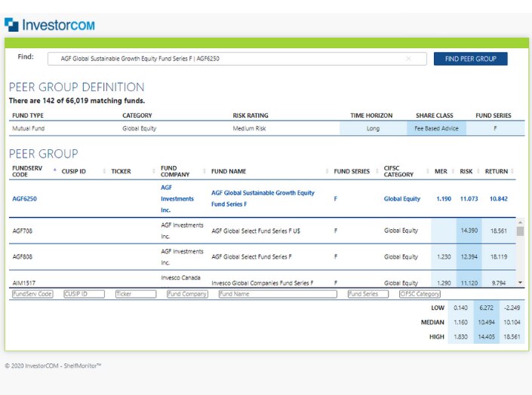Open AGF Global Sustainable Growth Equity link
This screenshot has height=395, width=532.
coord(263,198)
